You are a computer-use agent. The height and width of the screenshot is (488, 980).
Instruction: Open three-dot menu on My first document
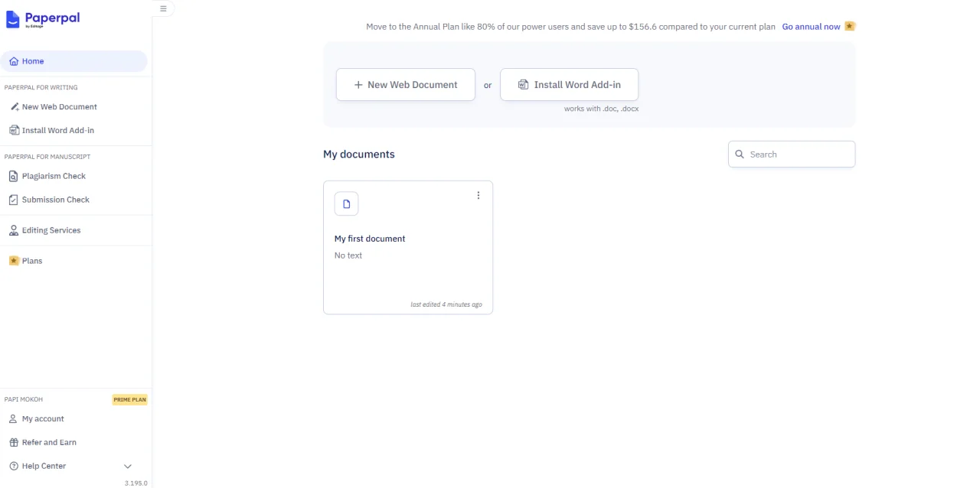(479, 195)
